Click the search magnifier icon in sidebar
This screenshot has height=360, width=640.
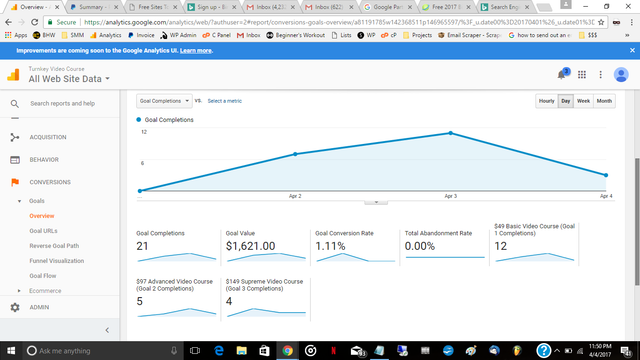coord(15,104)
